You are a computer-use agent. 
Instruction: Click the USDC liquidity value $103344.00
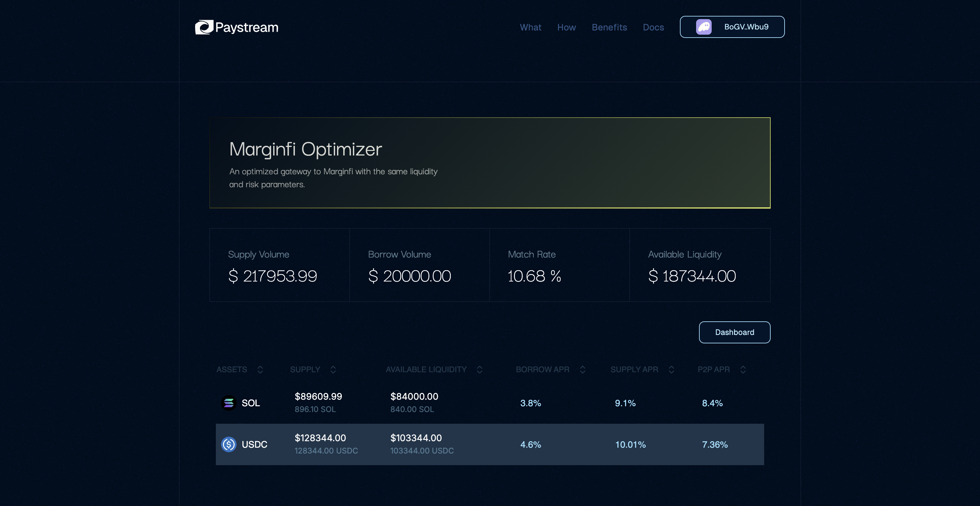(x=416, y=438)
